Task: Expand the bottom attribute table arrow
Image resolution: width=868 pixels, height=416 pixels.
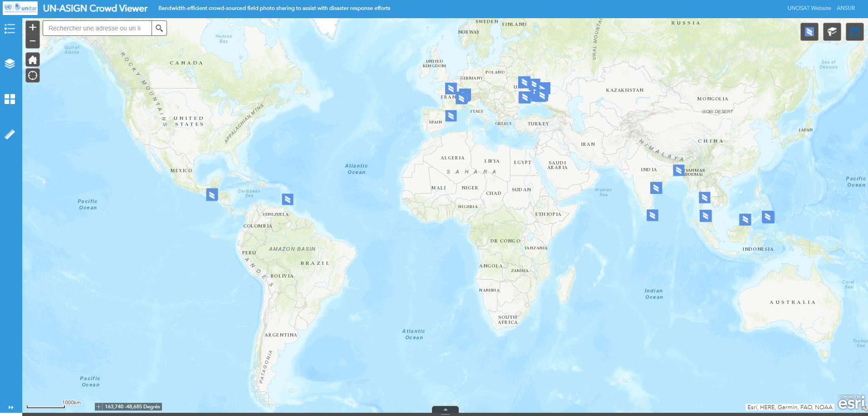Action: pyautogui.click(x=445, y=410)
